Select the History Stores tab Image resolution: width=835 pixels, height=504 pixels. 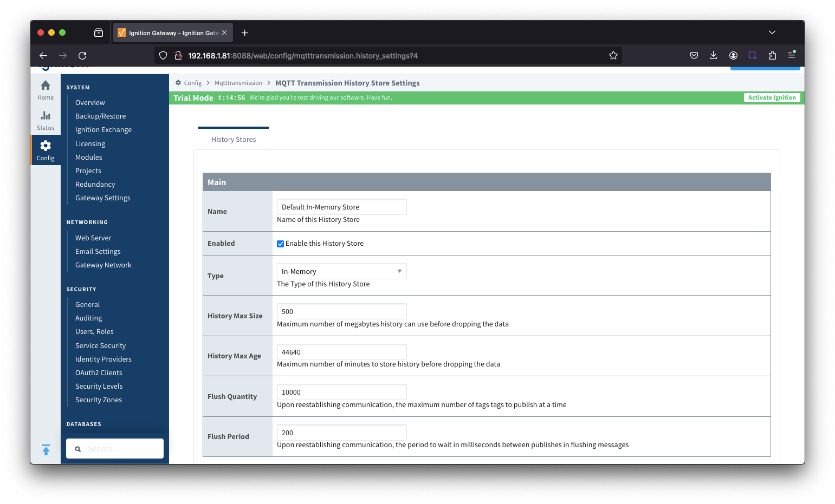click(x=234, y=139)
